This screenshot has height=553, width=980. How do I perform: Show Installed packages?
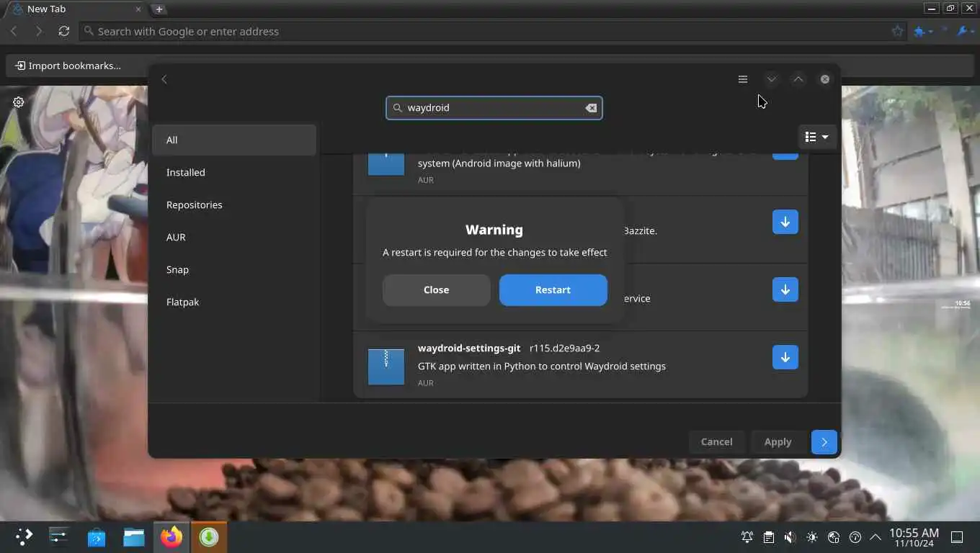(234, 172)
